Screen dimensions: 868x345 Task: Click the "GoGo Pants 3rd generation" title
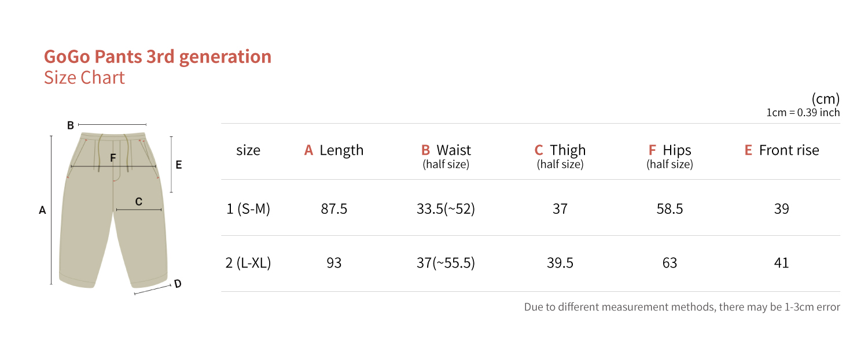[x=157, y=57]
